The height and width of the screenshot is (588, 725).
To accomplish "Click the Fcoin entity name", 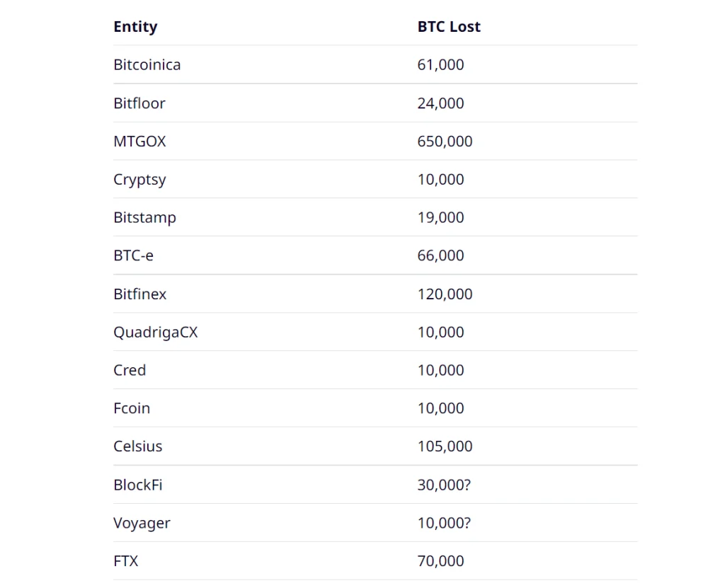I will pyautogui.click(x=132, y=409).
